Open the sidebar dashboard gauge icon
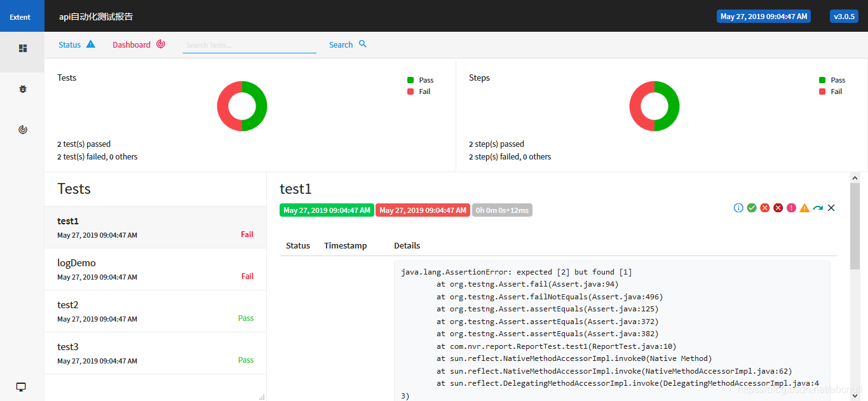Viewport: 868px width, 401px height. point(23,130)
